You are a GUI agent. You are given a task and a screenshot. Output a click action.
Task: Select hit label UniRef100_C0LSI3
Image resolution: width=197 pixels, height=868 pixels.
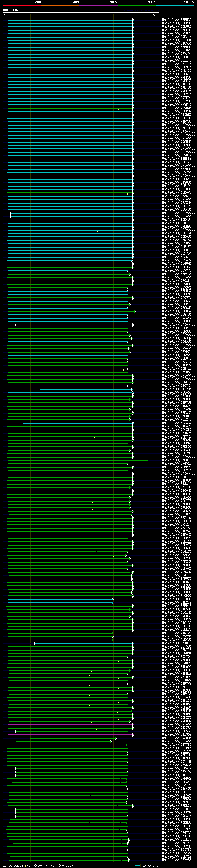177,71
